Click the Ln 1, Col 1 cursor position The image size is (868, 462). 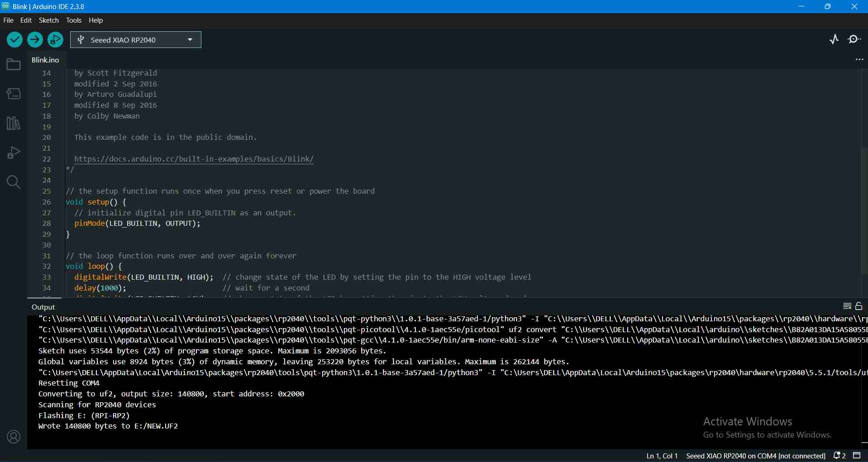[662, 456]
